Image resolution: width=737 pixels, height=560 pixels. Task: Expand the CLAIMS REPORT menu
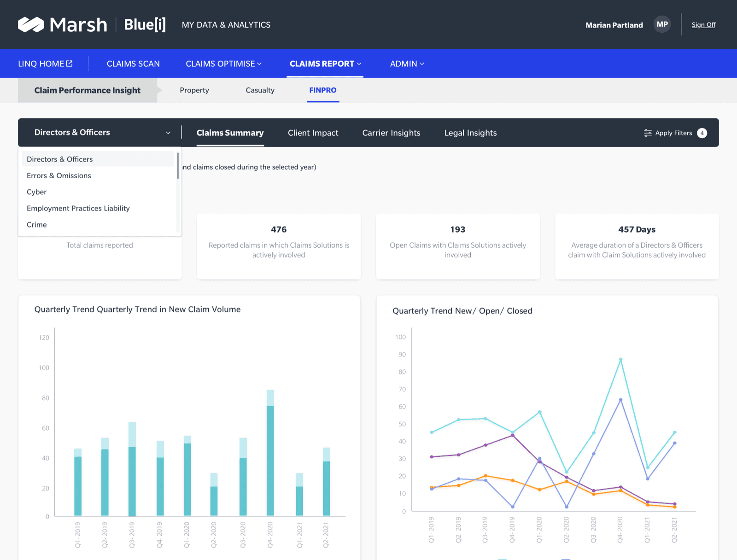click(325, 64)
